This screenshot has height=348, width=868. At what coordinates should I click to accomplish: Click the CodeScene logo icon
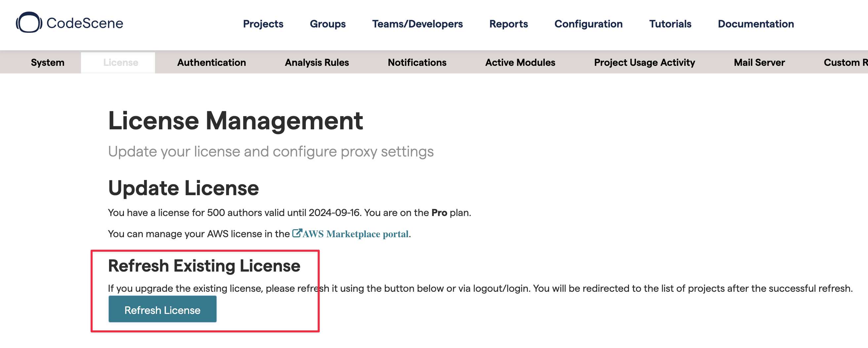(29, 22)
